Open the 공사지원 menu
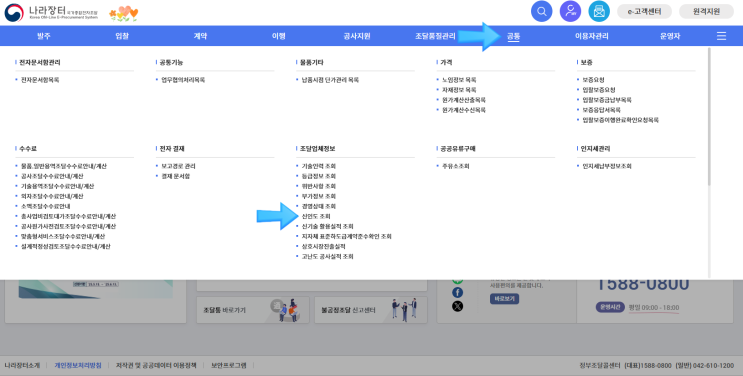This screenshot has height=376, width=743. (357, 36)
